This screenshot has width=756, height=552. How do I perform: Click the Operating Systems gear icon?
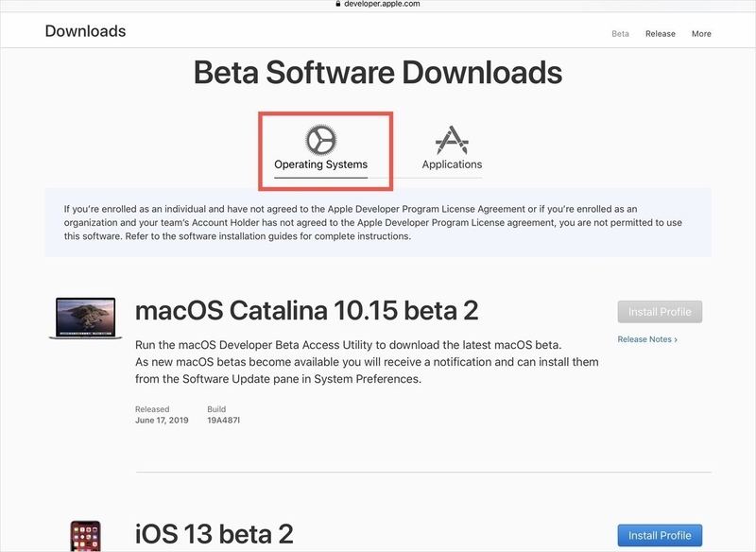(x=320, y=140)
